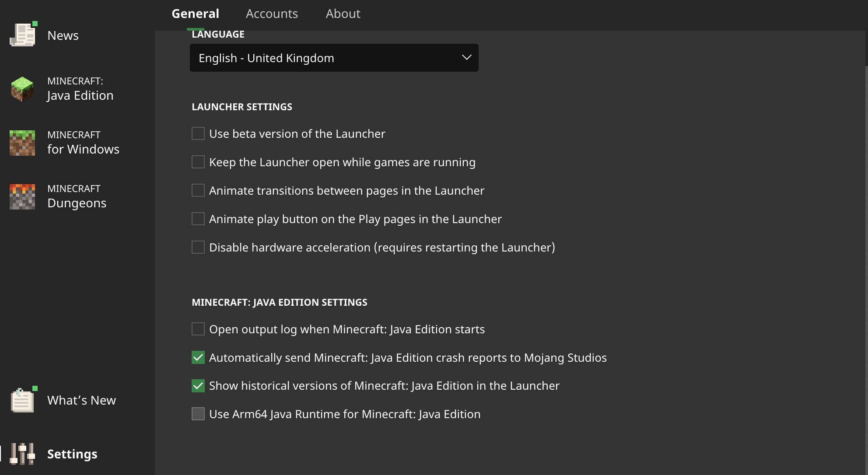Open Minecraft Dungeons lava block icon

coord(22,196)
